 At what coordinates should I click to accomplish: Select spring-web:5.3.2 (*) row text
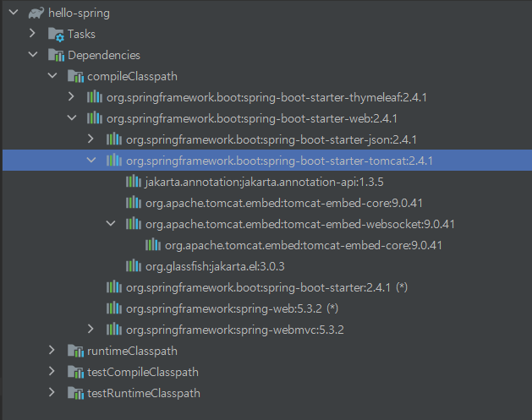(232, 308)
